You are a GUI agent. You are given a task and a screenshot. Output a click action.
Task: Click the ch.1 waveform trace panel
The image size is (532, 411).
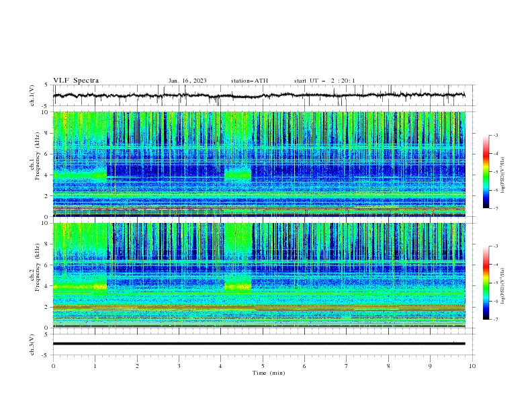click(x=264, y=95)
